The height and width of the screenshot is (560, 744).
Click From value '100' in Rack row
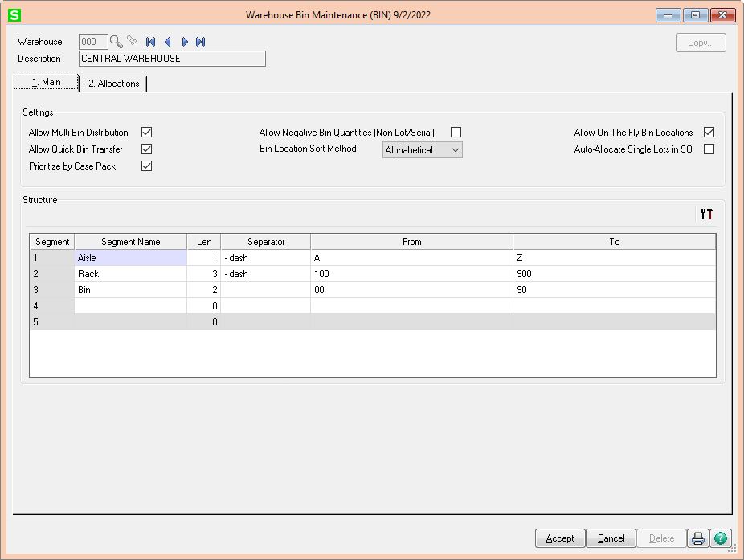pyautogui.click(x=412, y=274)
